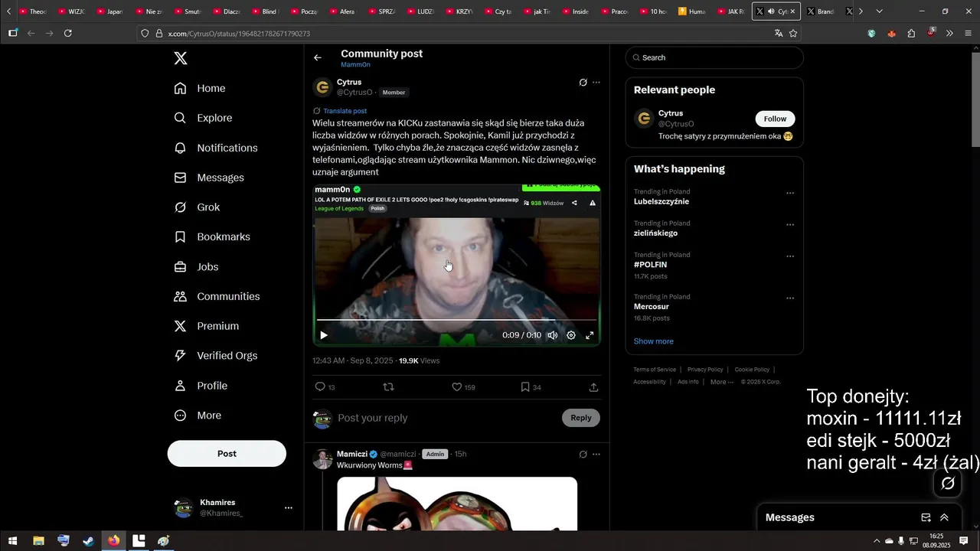List all tabs dropdown arrow
Screen dimensions: 980x551
click(x=879, y=11)
